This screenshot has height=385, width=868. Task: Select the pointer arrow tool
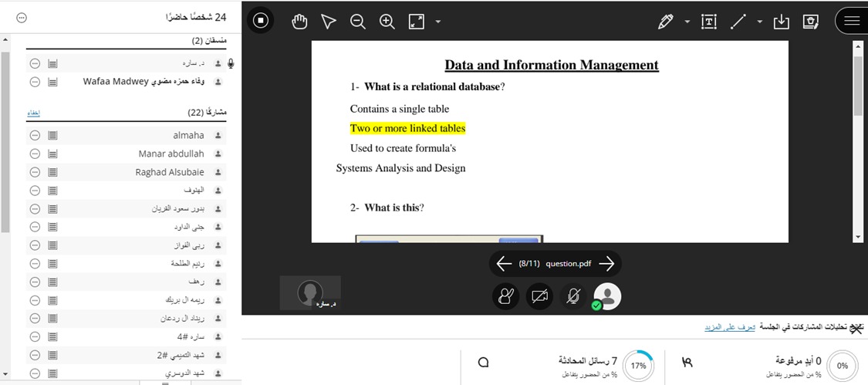(x=329, y=22)
